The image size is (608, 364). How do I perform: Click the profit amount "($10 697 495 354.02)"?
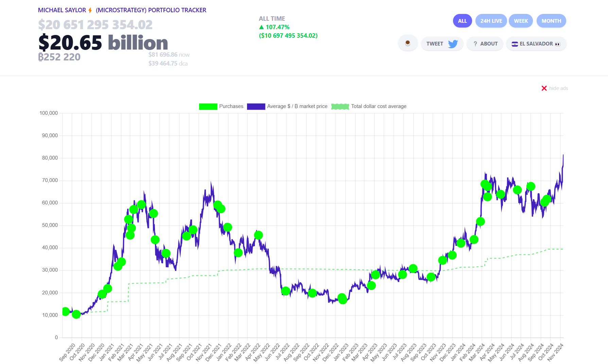[288, 36]
